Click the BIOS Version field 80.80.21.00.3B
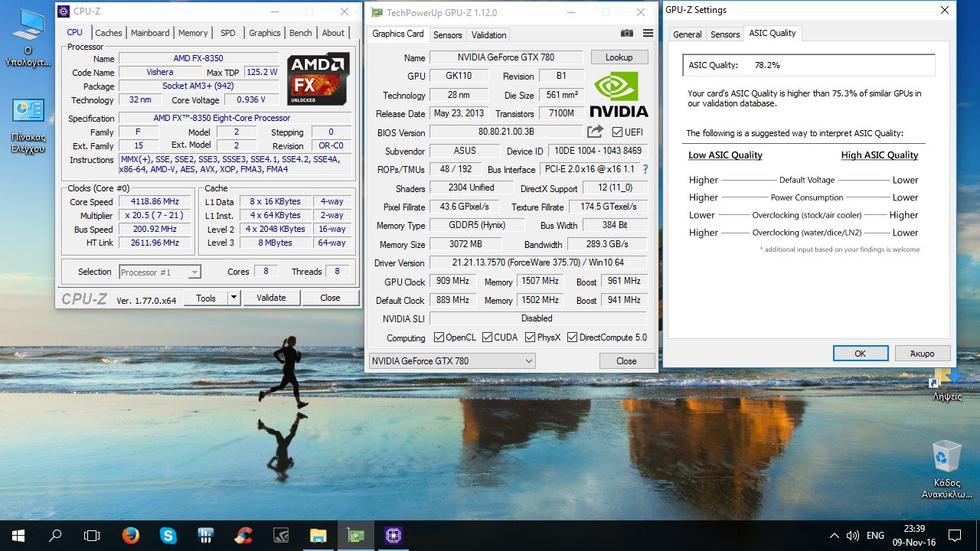This screenshot has height=551, width=980. [x=506, y=132]
